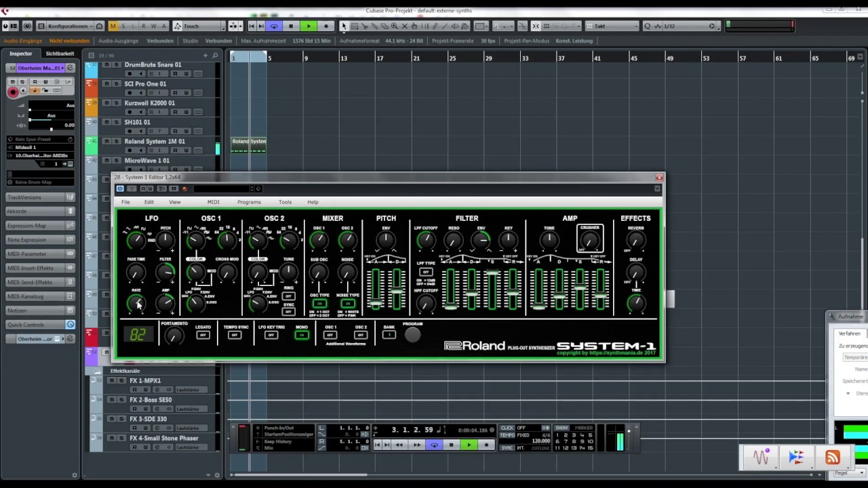Screen dimensions: 868x488
Task: Toggle the NOISE TYPE switch
Action: click(x=347, y=304)
